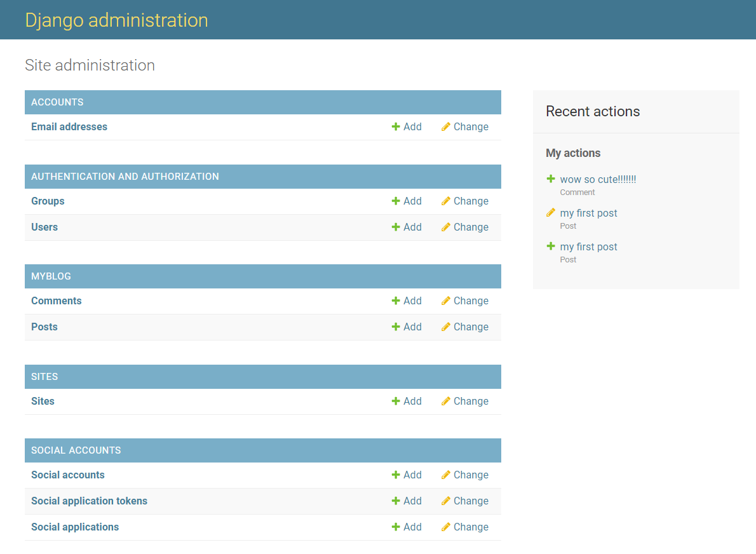Screen dimensions: 756x554
Task: Click the pencil icon in Users row
Action: [x=446, y=227]
